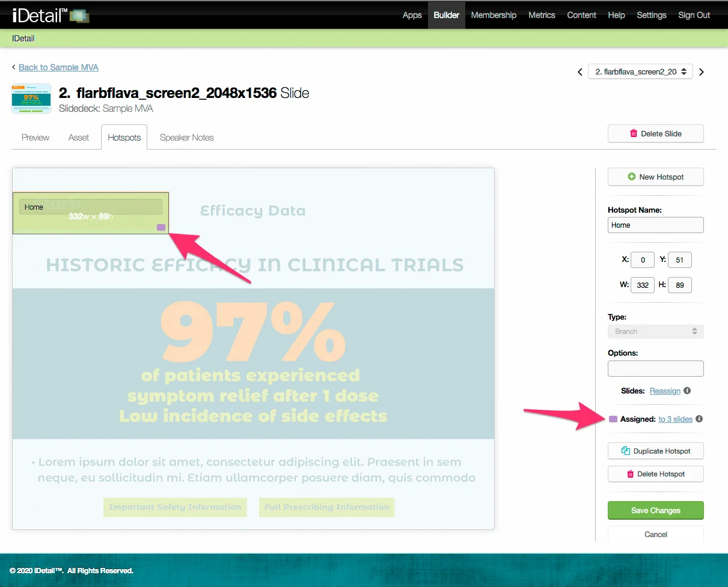Screen dimensions: 728x587
Task: Go to Membership in the top nav
Action: (494, 15)
